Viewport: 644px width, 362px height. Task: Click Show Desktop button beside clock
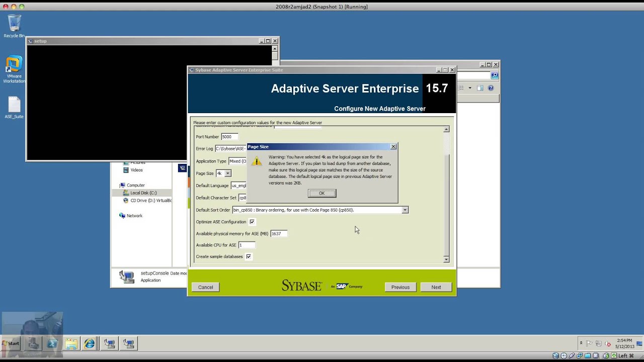pyautogui.click(x=640, y=343)
